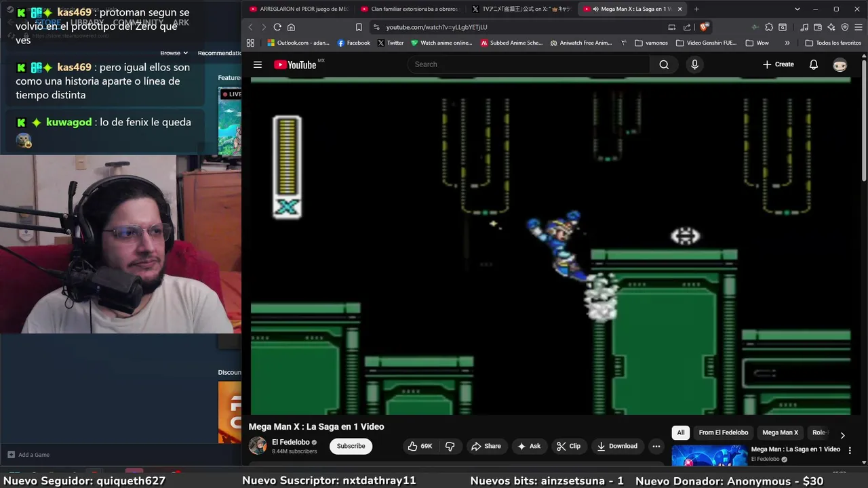Open the YouTube account avatar menu
868x488 pixels.
[840, 64]
